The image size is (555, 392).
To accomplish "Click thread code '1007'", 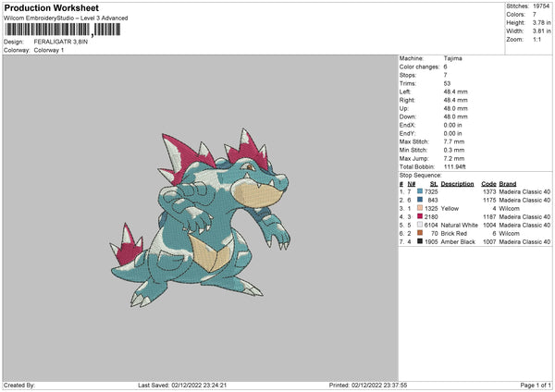I will point(489,241).
